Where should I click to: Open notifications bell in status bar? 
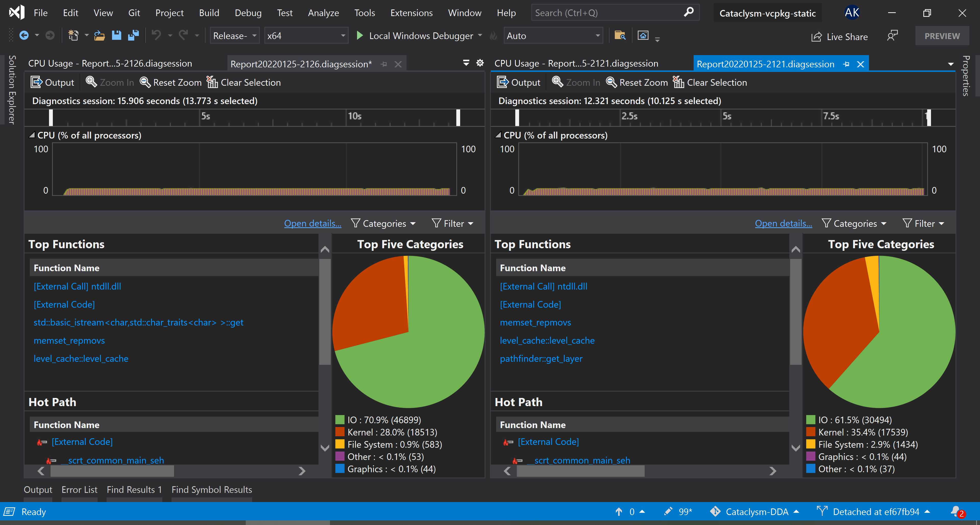[x=955, y=511]
